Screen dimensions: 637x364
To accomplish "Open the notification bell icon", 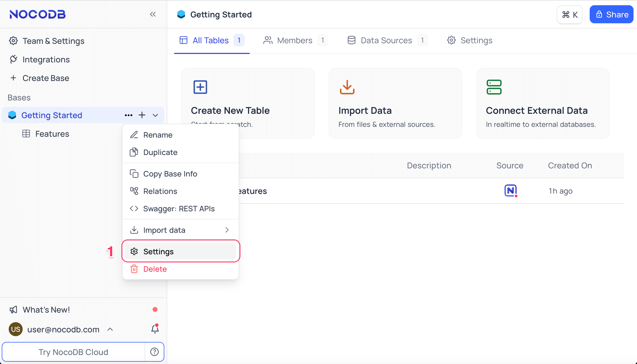I will (x=154, y=329).
